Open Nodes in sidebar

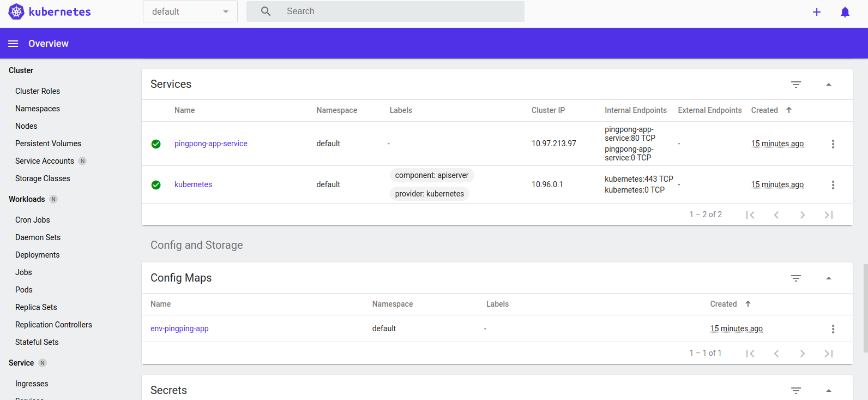click(26, 126)
